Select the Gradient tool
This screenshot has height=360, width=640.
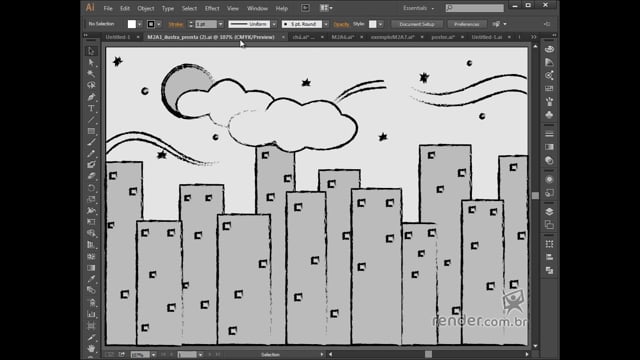point(91,268)
